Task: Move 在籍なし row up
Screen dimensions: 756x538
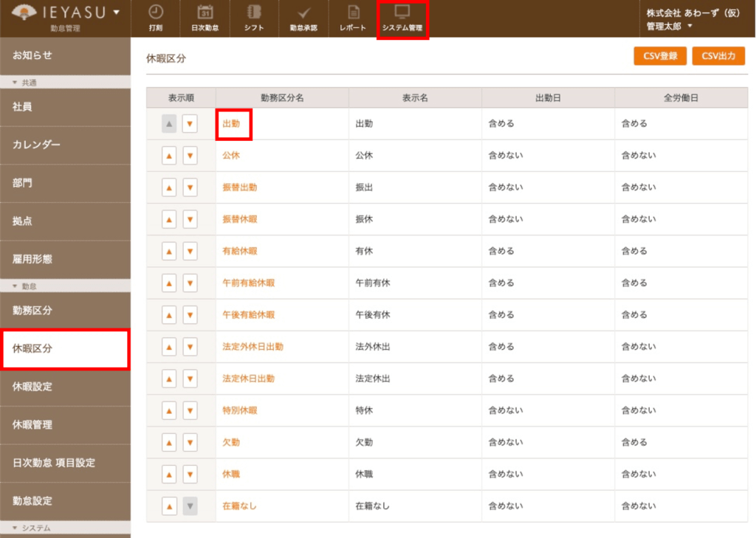Action: (x=169, y=506)
